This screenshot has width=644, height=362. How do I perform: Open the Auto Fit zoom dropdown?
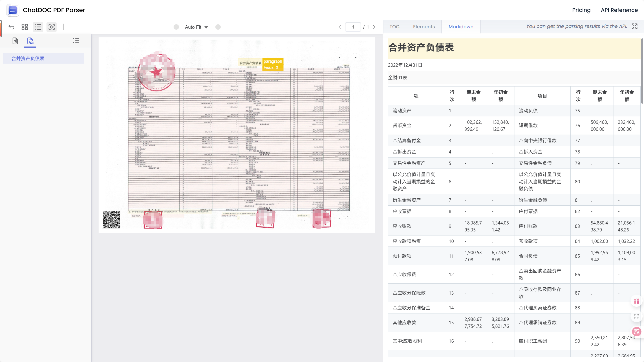[196, 27]
